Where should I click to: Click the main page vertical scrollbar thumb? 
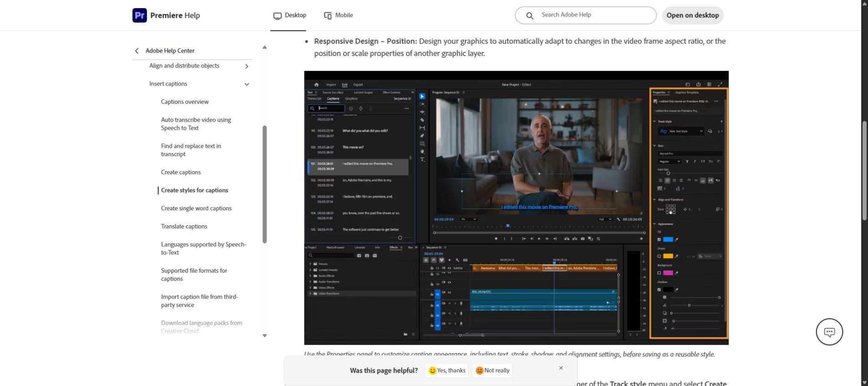(x=864, y=171)
